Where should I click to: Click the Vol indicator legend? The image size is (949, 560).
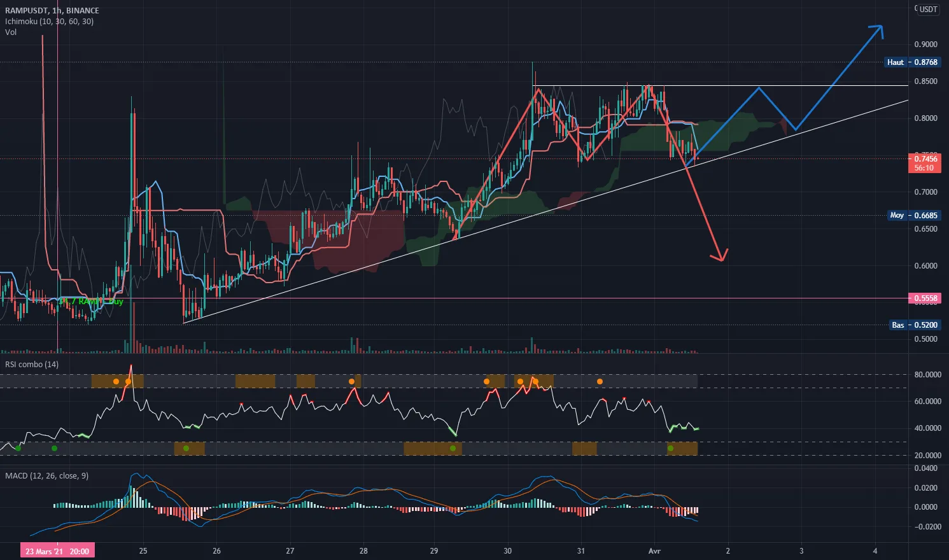pyautogui.click(x=11, y=32)
